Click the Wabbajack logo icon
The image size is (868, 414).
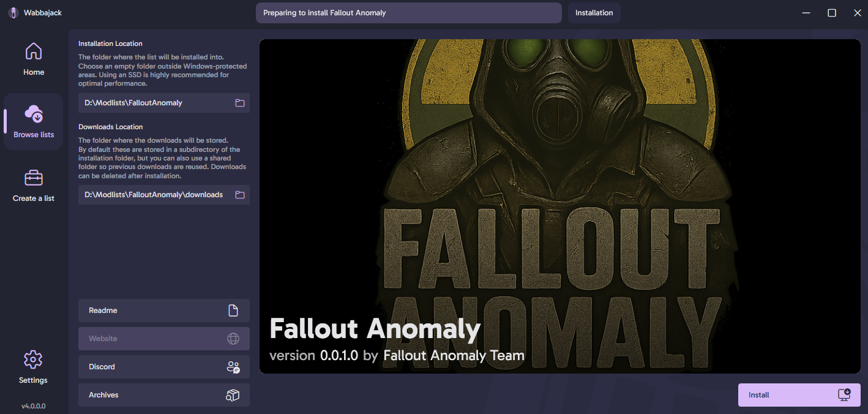click(13, 13)
